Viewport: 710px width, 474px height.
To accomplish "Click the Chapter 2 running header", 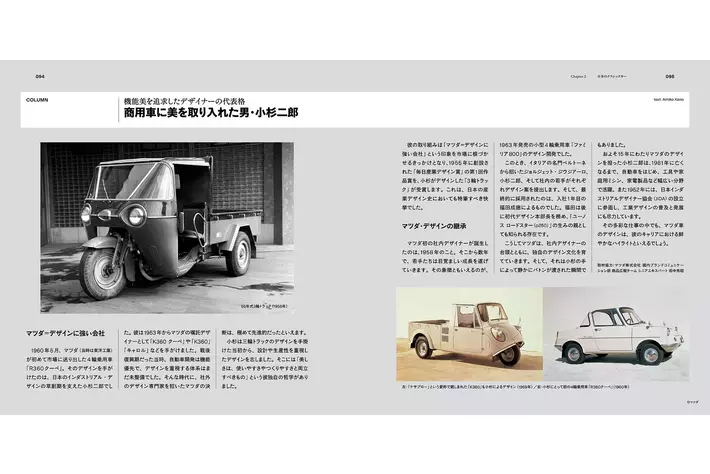I will (578, 77).
